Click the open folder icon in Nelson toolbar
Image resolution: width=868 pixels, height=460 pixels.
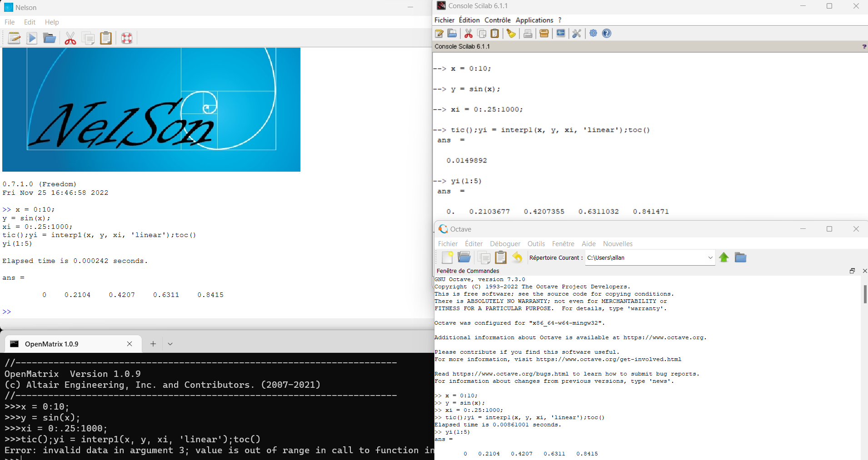click(49, 38)
